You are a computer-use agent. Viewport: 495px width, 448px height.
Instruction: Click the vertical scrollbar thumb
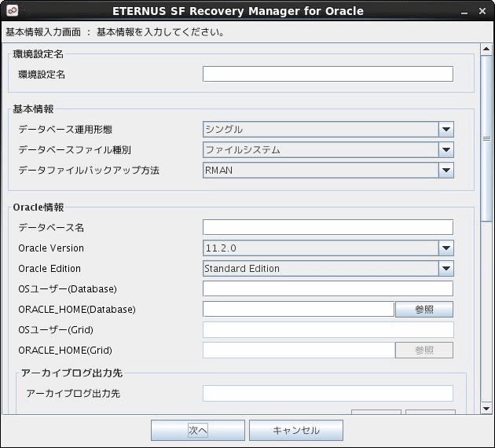486,139
